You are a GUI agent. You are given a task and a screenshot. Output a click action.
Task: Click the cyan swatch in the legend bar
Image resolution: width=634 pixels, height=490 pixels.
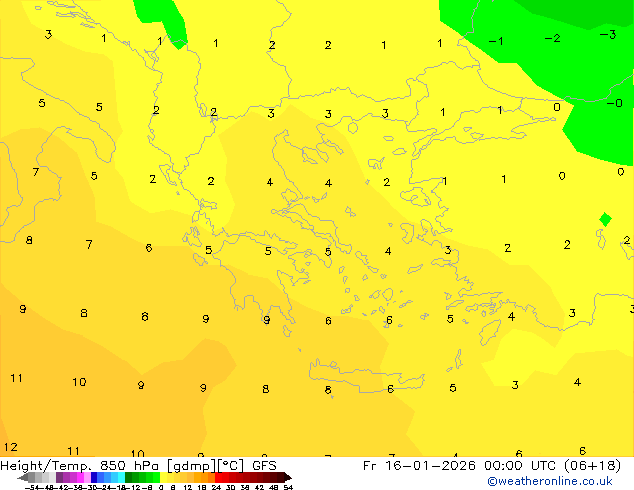click(122, 477)
